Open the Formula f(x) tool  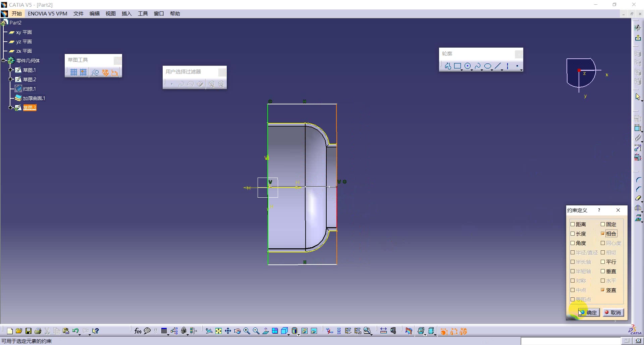[x=138, y=331]
